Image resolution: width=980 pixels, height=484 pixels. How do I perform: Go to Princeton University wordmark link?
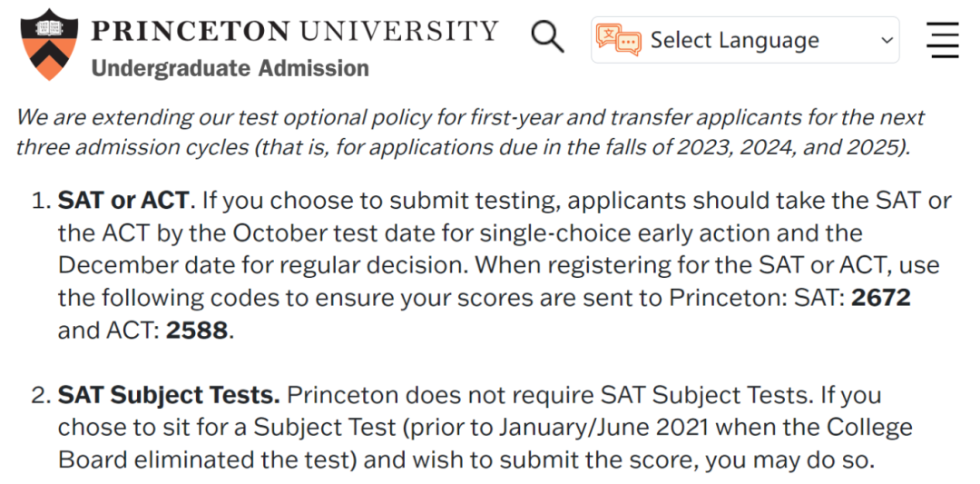[294, 31]
